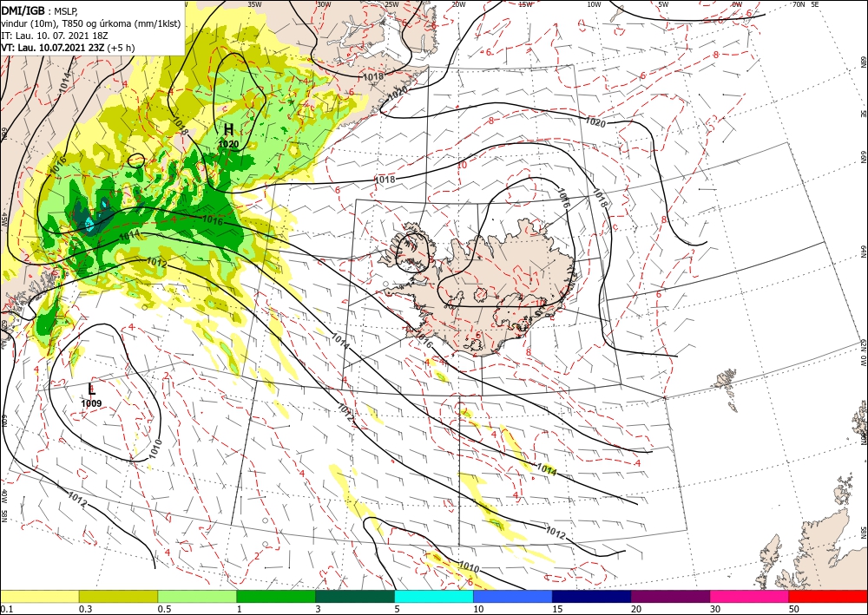Click the 10W longitude label
The height and width of the screenshot is (615, 868).
click(594, 4)
